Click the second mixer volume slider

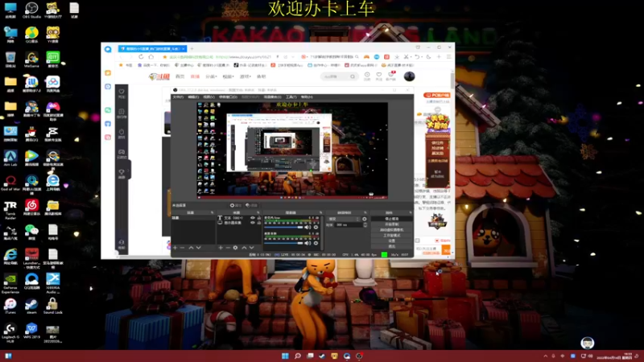coord(283,243)
